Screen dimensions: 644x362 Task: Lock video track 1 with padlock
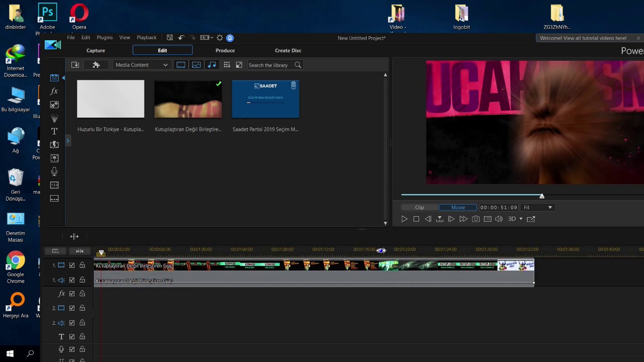tap(82, 265)
